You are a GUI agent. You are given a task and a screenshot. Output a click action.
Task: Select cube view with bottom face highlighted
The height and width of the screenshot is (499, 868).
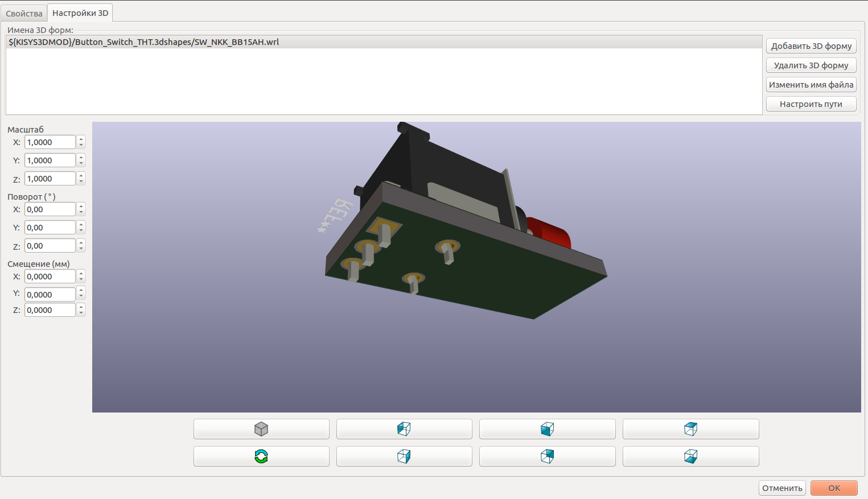coord(690,456)
